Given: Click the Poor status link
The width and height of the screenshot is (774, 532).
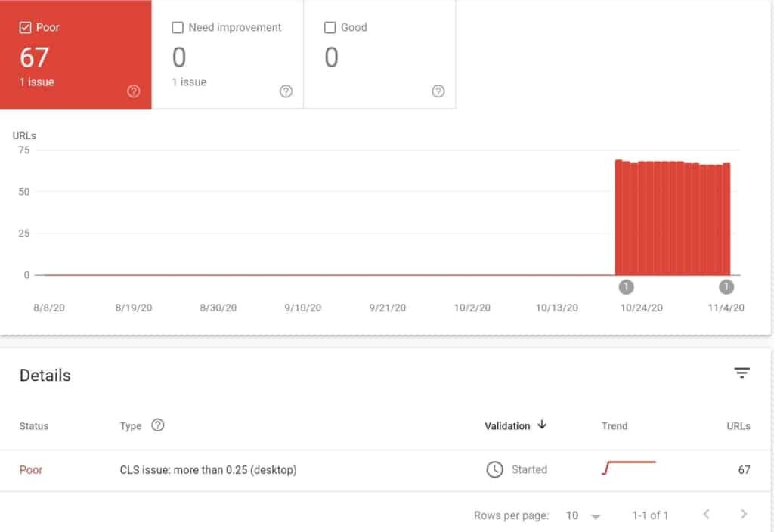Looking at the screenshot, I should coord(31,470).
